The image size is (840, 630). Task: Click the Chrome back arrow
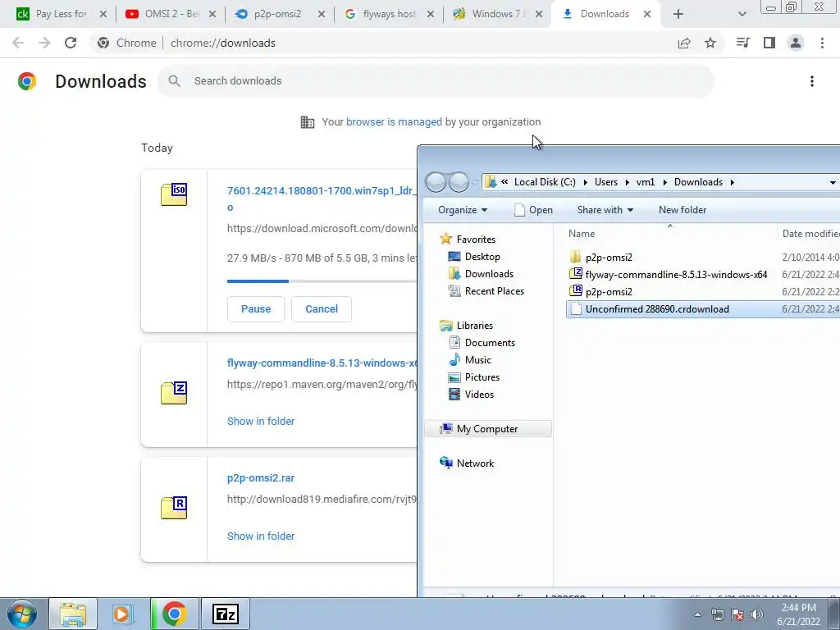(18, 43)
